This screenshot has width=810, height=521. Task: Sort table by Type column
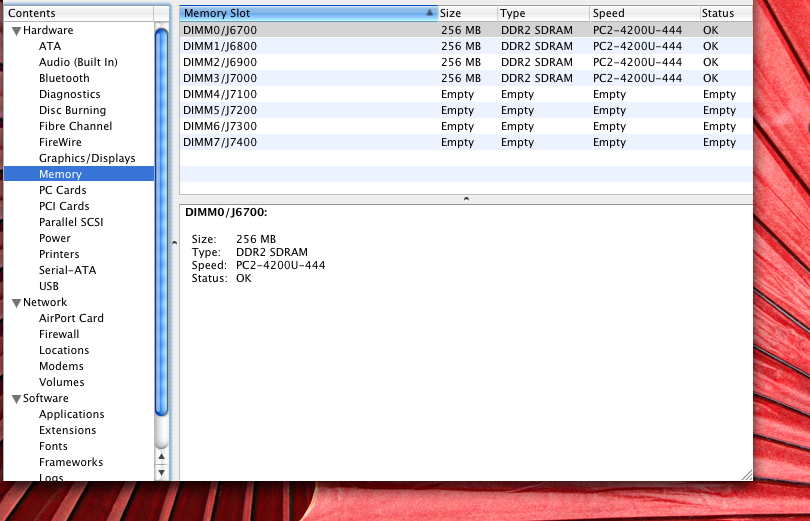[544, 13]
